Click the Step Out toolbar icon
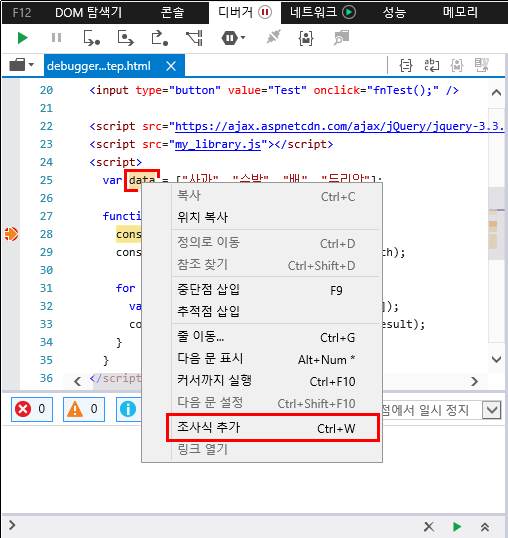Image resolution: width=508 pixels, height=538 pixels. point(160,38)
